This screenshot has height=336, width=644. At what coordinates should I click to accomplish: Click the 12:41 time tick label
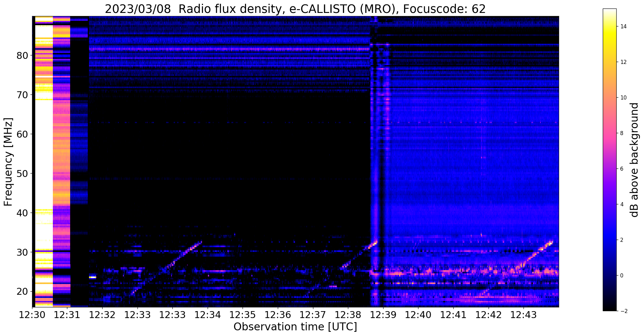pos(453,315)
